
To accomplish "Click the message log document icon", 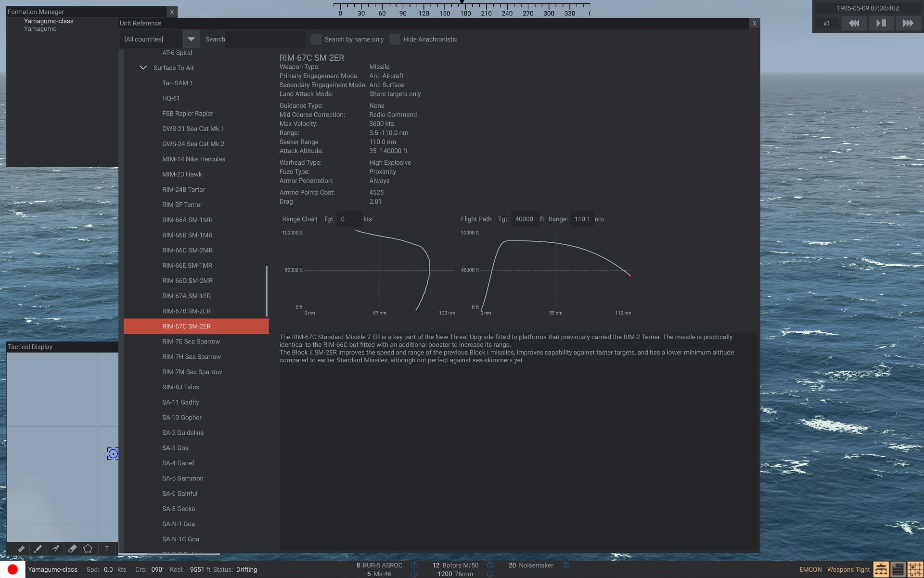I will 898,569.
